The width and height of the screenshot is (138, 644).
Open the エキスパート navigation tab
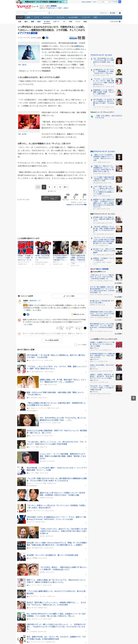(48, 17)
